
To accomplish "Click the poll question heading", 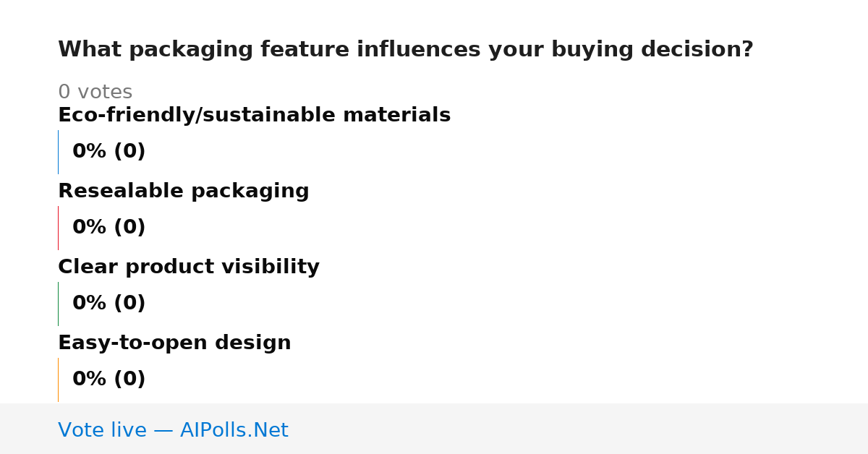I will [406, 50].
